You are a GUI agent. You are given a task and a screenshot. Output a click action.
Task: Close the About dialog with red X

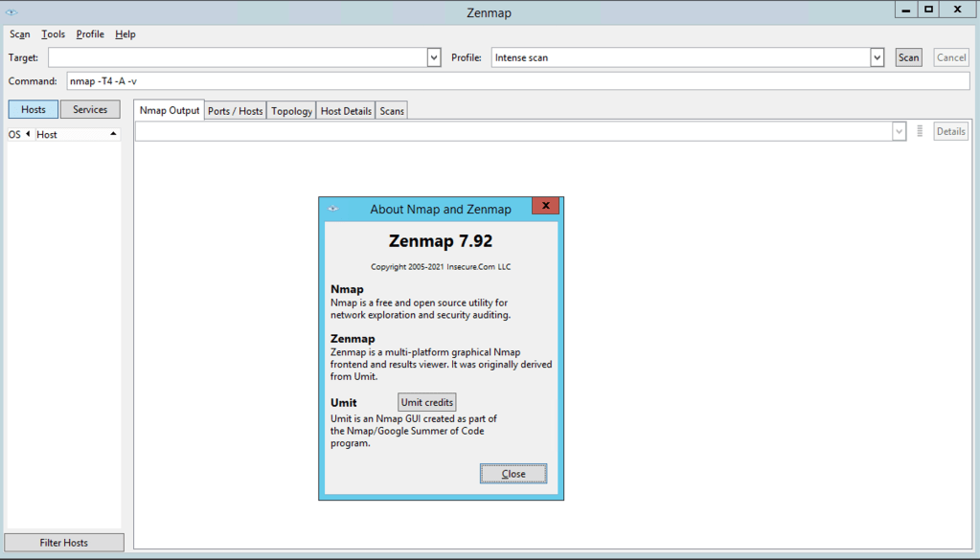click(545, 206)
